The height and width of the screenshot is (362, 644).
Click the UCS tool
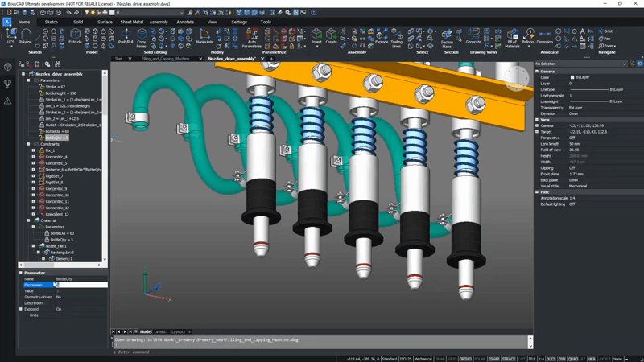[10, 36]
